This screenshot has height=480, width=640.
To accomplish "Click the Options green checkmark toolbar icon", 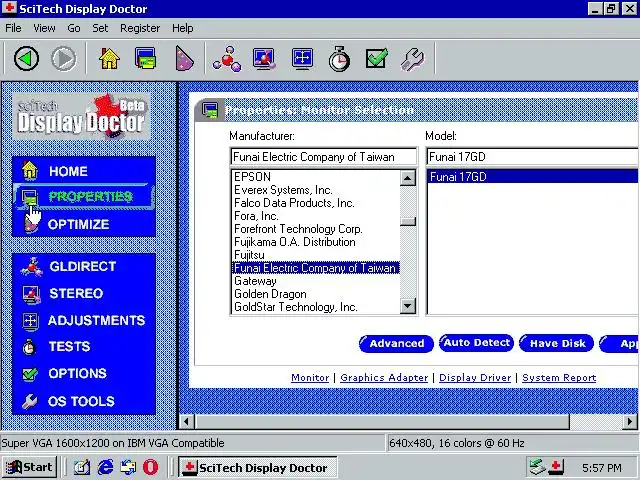I will (376, 59).
